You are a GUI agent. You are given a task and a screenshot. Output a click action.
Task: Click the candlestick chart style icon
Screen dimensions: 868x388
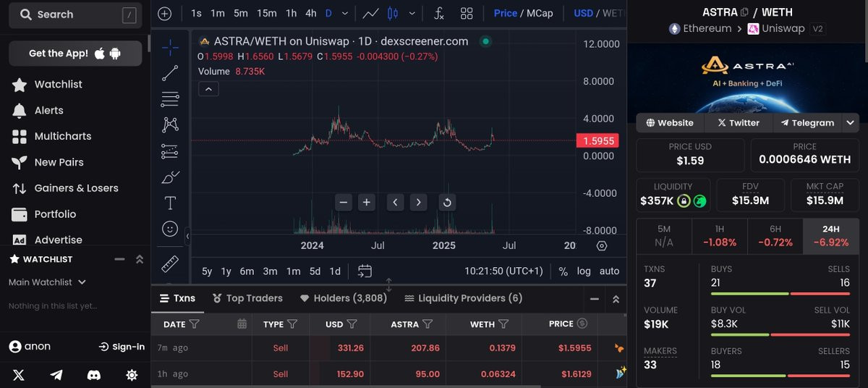click(x=393, y=13)
